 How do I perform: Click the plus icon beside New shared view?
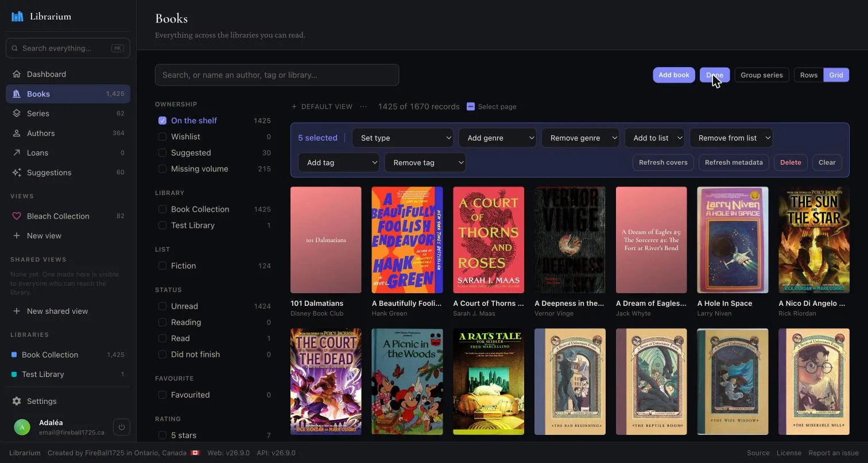click(x=17, y=311)
